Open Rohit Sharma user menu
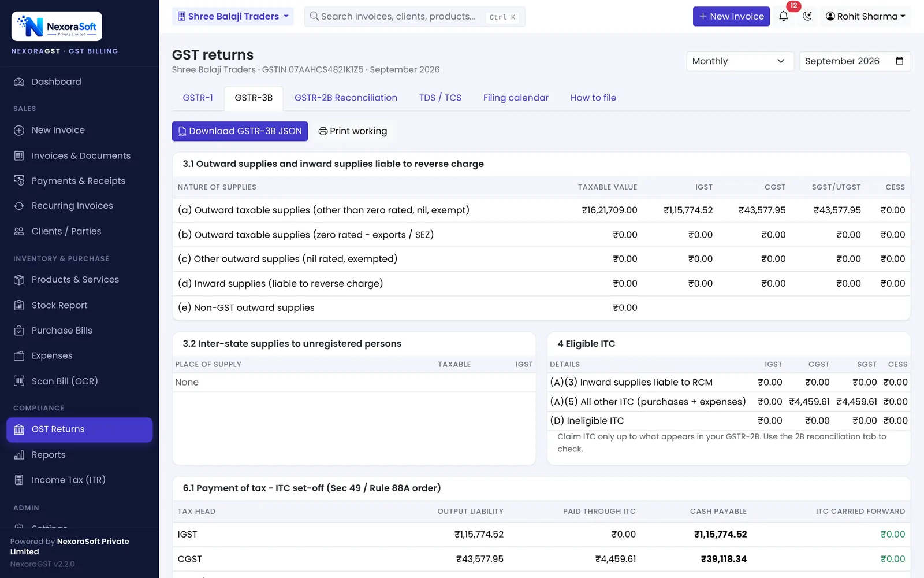The image size is (924, 578). point(865,16)
